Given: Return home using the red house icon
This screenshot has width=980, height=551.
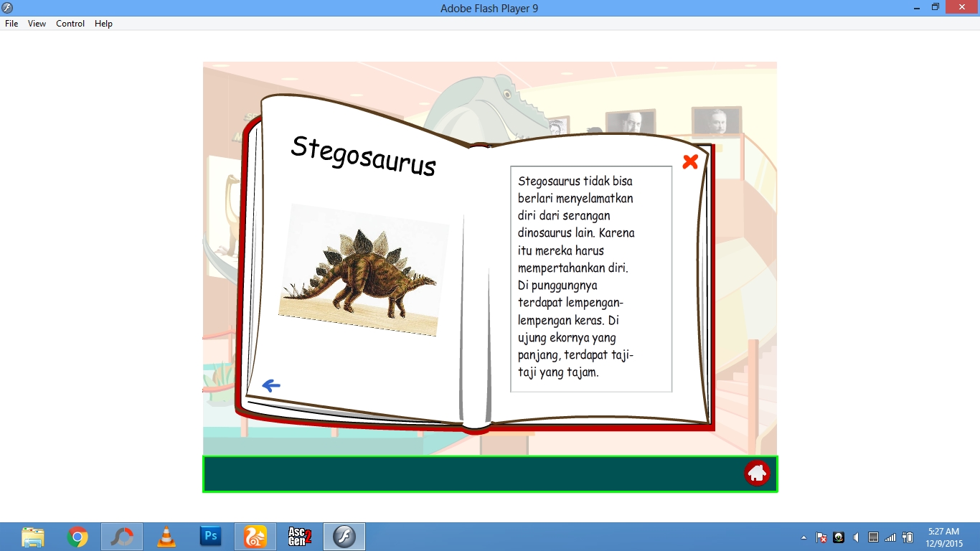Looking at the screenshot, I should tap(757, 473).
